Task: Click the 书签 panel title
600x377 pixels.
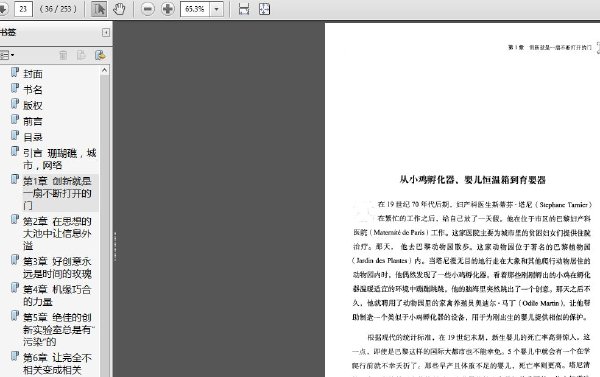Action: (x=8, y=33)
